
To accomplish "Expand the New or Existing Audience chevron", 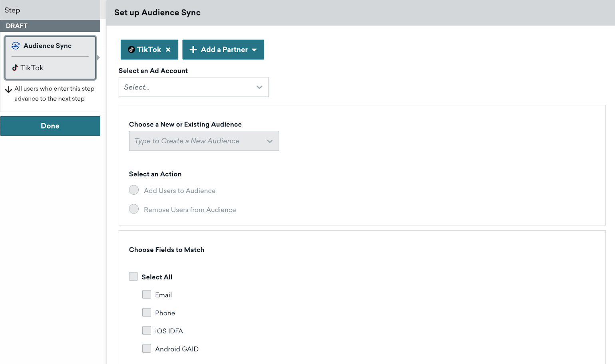I will pos(270,141).
